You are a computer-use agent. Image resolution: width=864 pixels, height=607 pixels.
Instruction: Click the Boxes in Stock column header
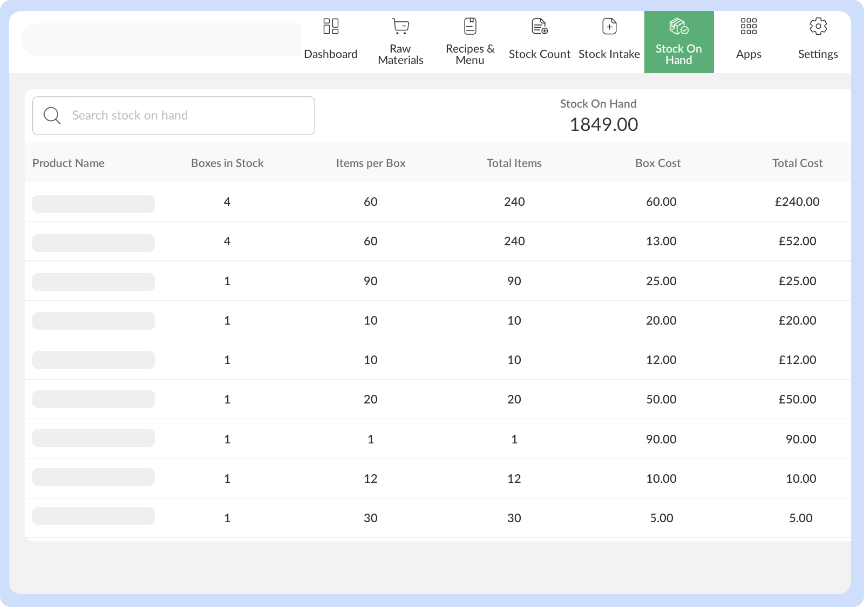tap(227, 163)
